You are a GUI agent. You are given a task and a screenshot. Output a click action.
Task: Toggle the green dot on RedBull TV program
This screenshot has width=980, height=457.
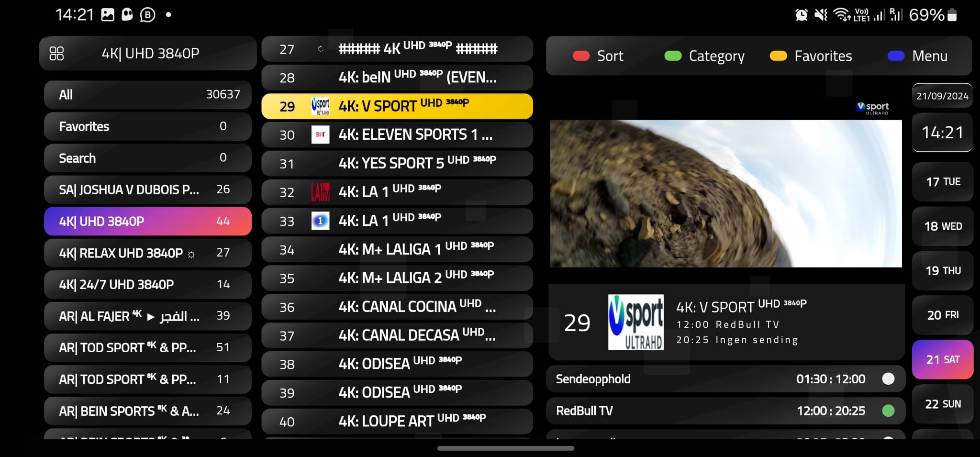click(888, 411)
